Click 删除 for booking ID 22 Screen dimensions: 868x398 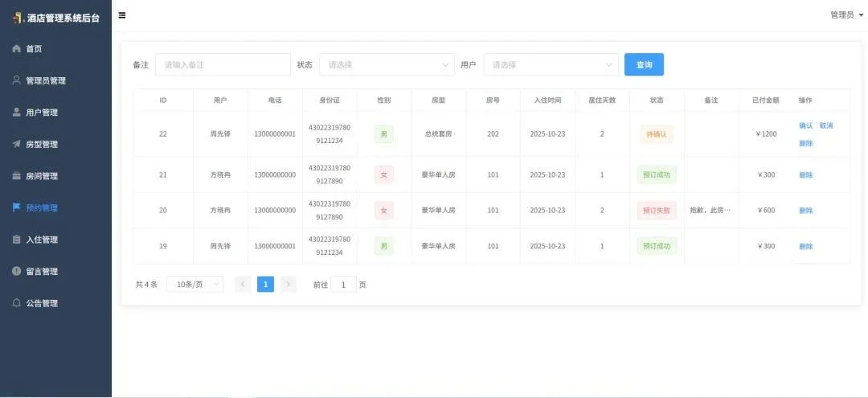coord(805,143)
